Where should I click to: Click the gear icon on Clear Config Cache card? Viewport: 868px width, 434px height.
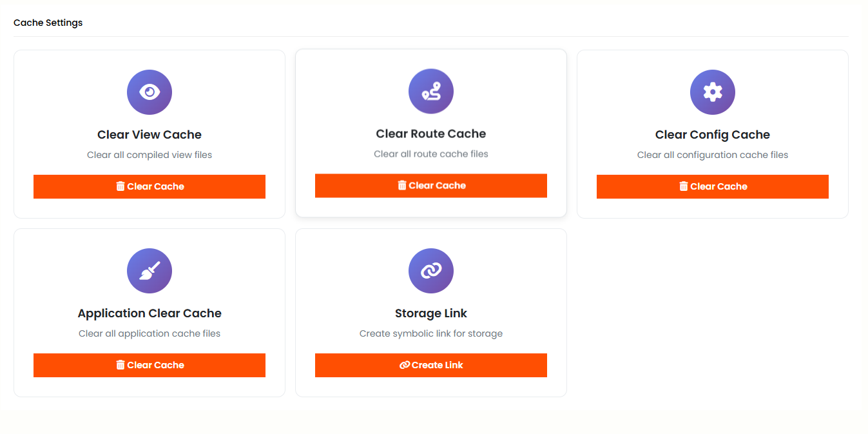[x=712, y=92]
